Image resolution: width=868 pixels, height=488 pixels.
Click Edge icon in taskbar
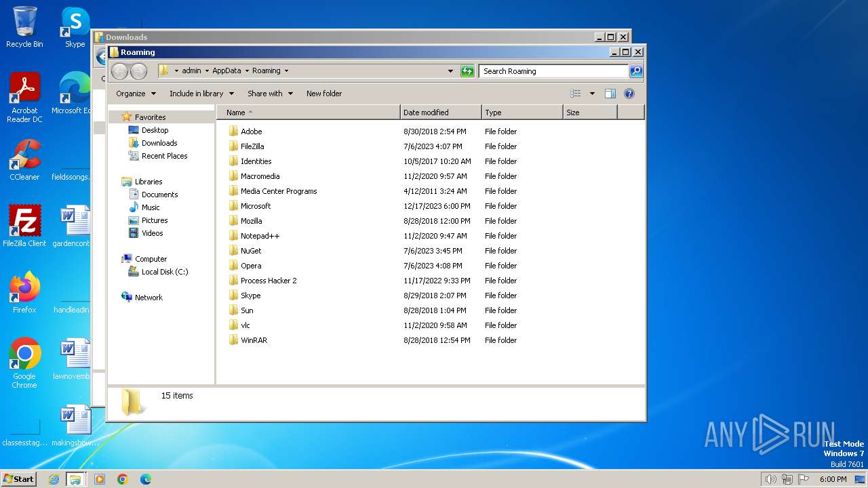(x=146, y=479)
